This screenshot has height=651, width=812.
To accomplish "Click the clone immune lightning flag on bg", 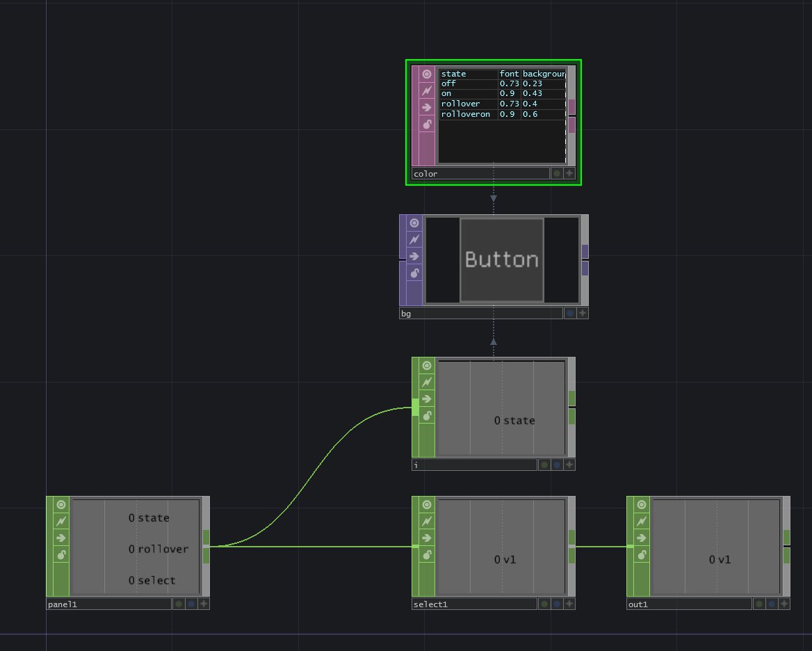I will pyautogui.click(x=414, y=239).
